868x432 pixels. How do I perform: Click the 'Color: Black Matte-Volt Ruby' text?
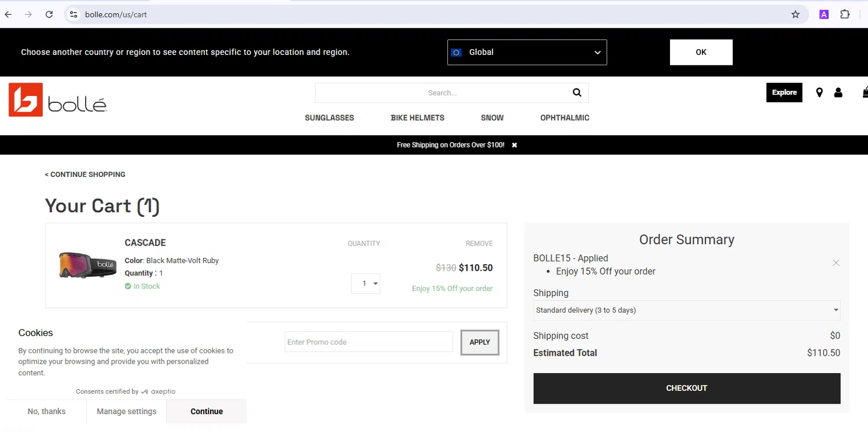click(x=172, y=261)
